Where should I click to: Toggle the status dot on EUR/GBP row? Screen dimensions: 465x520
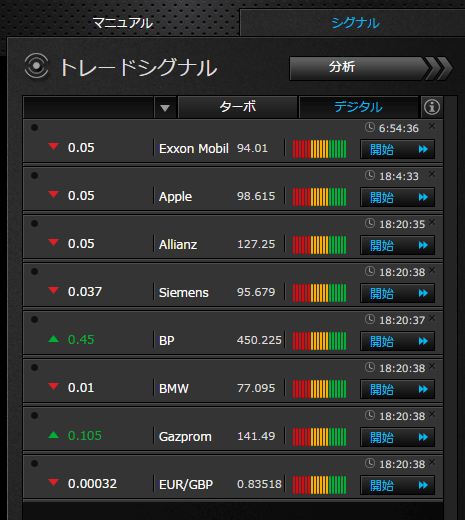34,464
